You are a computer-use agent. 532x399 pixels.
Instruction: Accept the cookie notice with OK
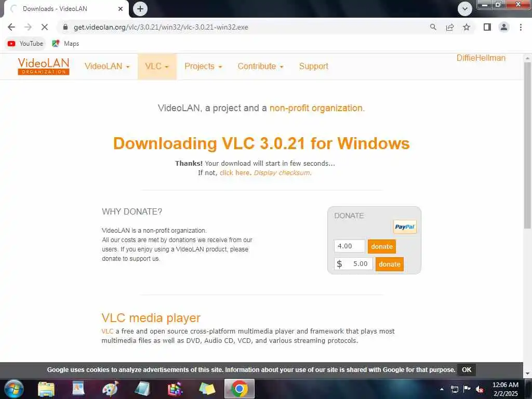467,370
